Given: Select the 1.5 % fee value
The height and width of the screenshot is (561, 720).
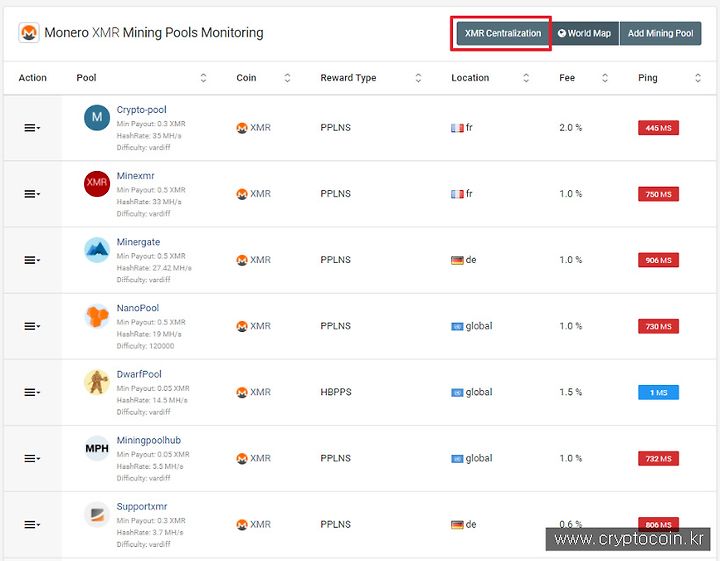Looking at the screenshot, I should click(570, 392).
